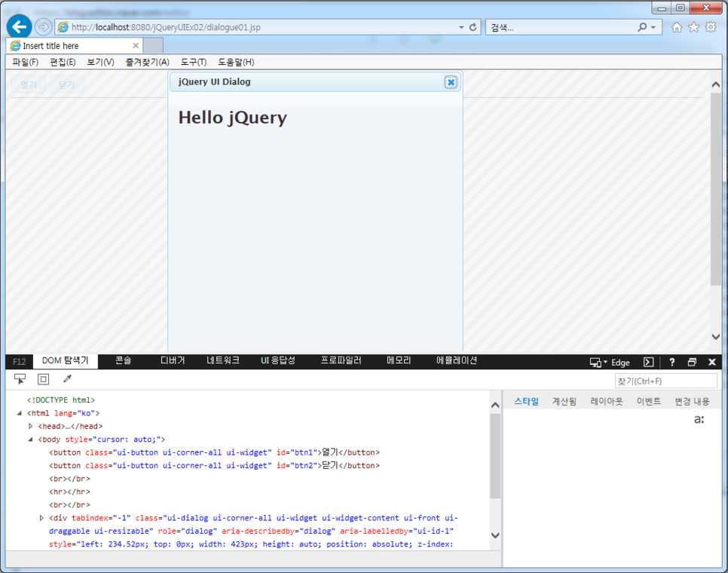Open the 편집(E) menu
Screen dimensions: 728x573
click(x=63, y=62)
